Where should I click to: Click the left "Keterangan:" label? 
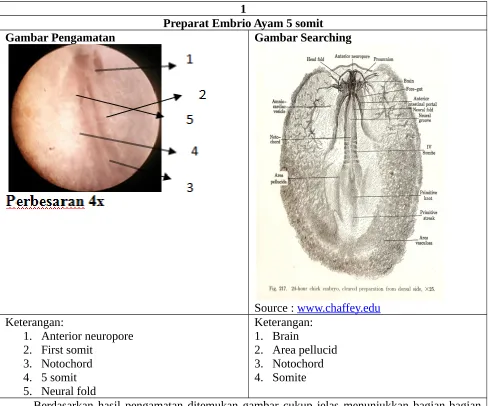(34, 322)
